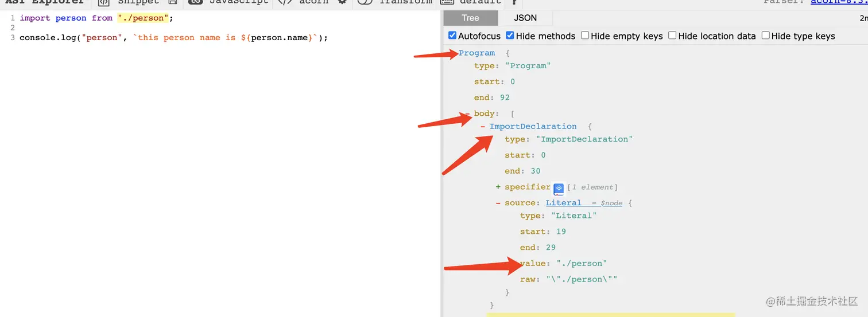This screenshot has width=868, height=317.
Task: Open the JavaScript language menu
Action: pos(228,2)
